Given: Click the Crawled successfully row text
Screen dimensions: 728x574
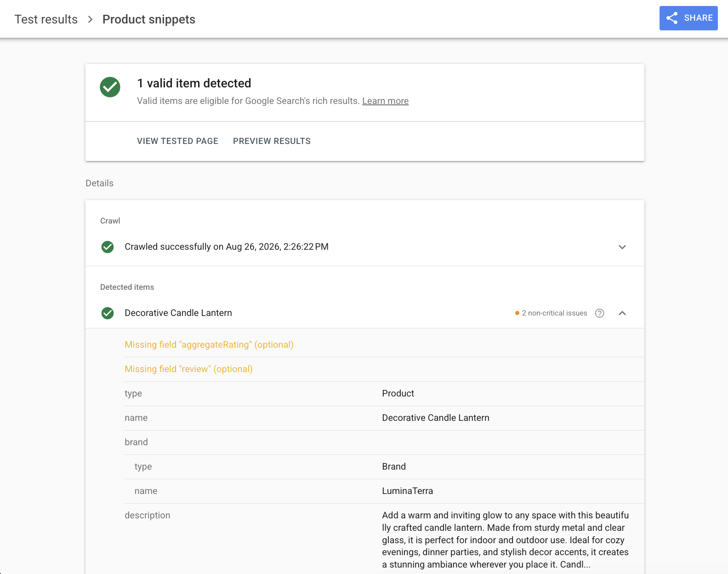Looking at the screenshot, I should tap(227, 247).
